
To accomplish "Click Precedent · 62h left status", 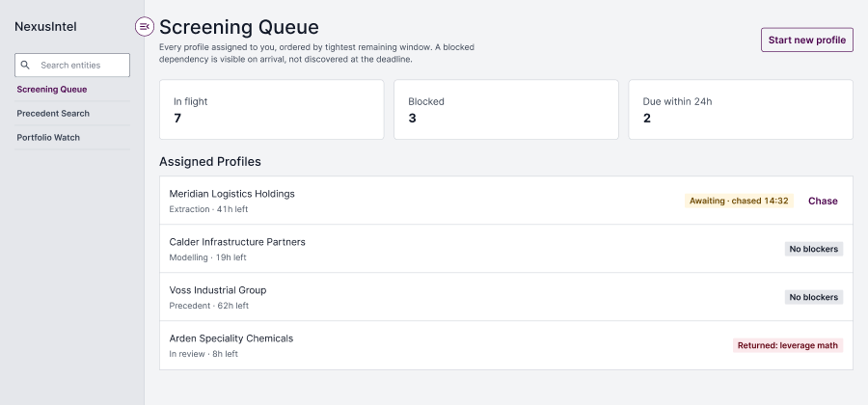I will [x=208, y=306].
